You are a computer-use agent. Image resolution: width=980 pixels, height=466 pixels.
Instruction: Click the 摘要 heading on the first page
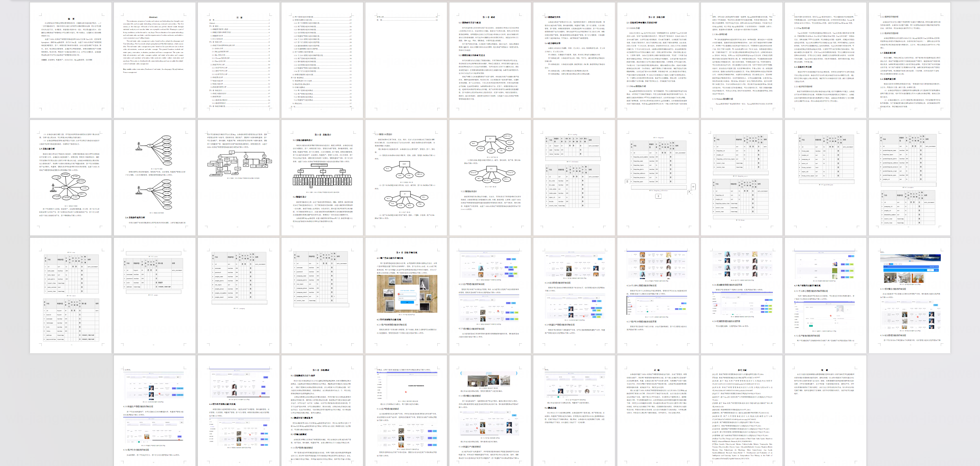tap(71, 19)
